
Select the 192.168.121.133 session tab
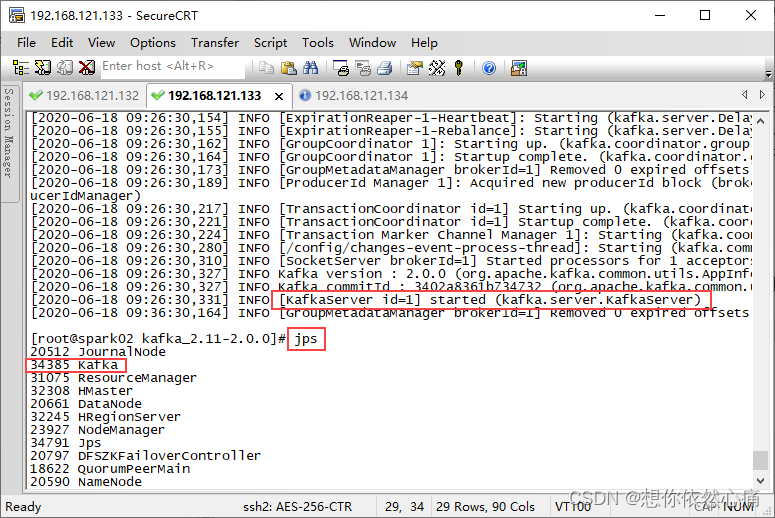215,95
